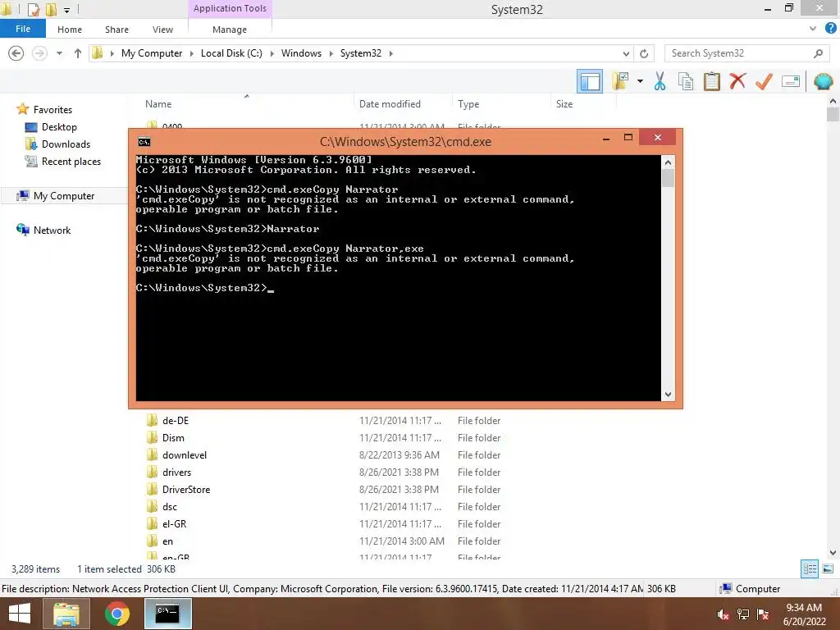
Task: Switch to the Details view icon in the status bar
Action: click(810, 569)
